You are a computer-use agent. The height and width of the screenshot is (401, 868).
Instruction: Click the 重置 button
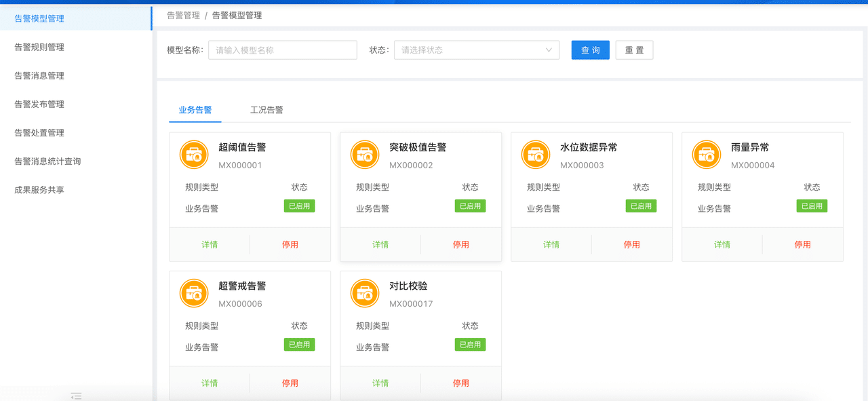tap(634, 50)
